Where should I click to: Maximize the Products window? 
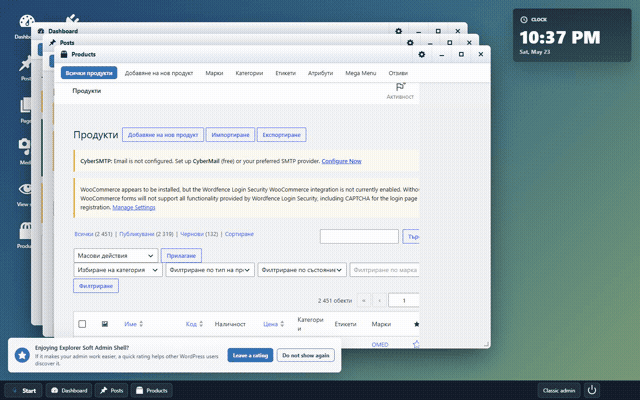461,54
